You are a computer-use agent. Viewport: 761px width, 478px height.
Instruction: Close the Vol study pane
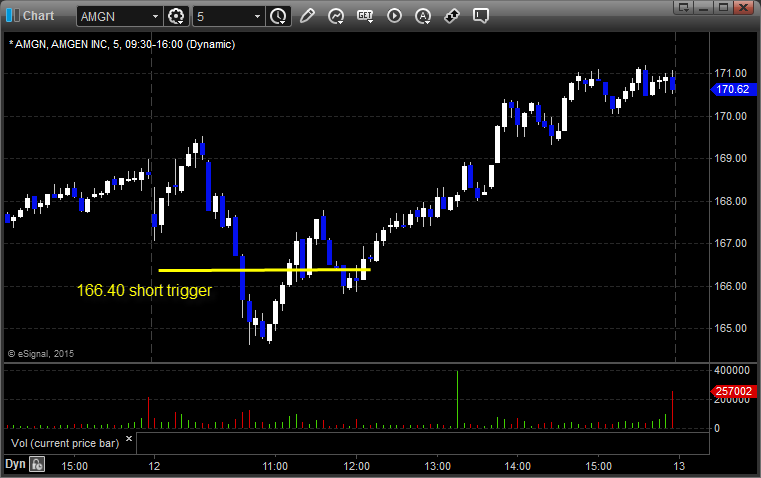[x=129, y=439]
